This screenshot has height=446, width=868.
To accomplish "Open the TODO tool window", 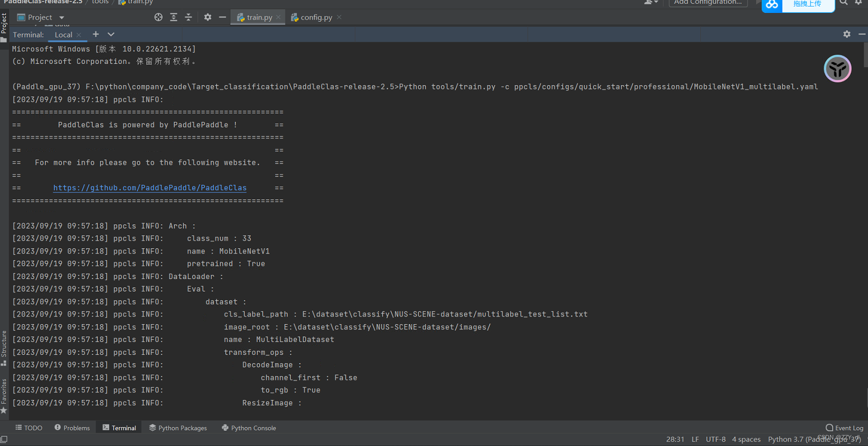I will [x=29, y=428].
